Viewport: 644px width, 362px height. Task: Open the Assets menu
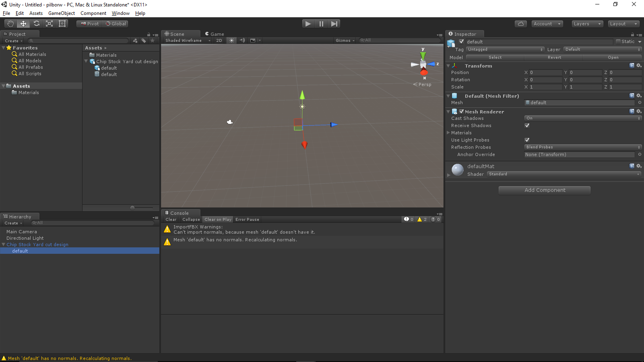36,13
